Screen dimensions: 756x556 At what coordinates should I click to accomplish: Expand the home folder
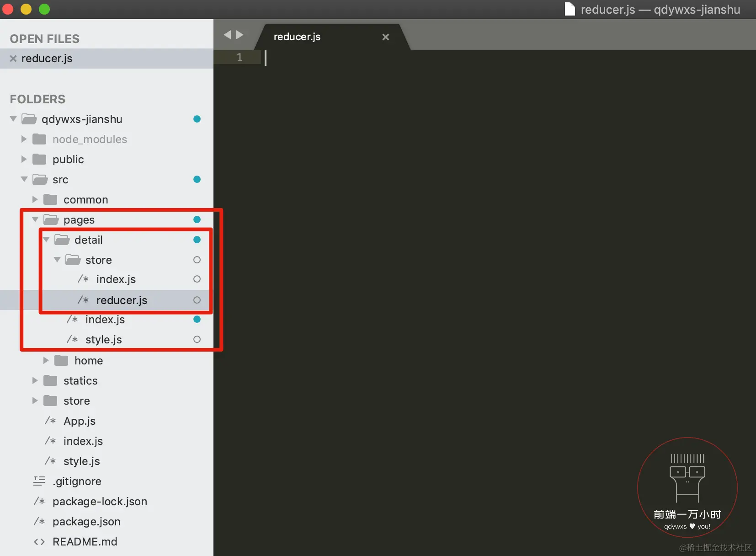coord(46,360)
